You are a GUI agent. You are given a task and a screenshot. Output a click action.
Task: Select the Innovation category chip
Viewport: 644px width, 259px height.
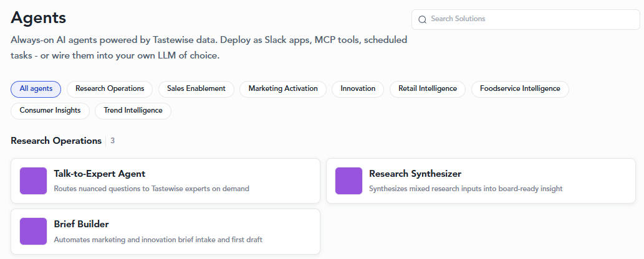[x=358, y=89]
